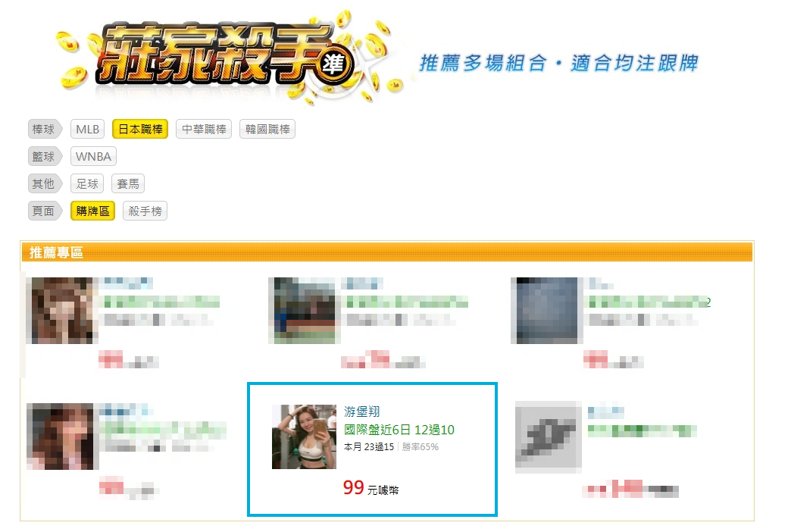Select the MLB category tag

pyautogui.click(x=87, y=130)
